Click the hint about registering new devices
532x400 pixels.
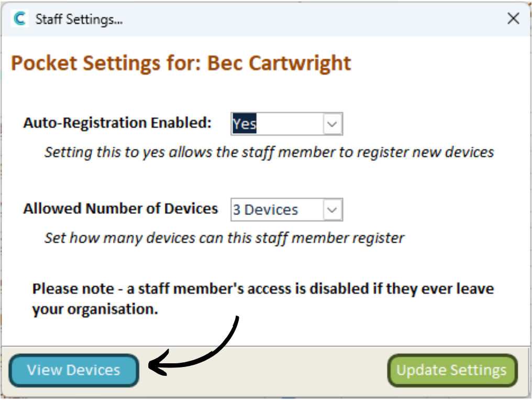click(x=269, y=152)
